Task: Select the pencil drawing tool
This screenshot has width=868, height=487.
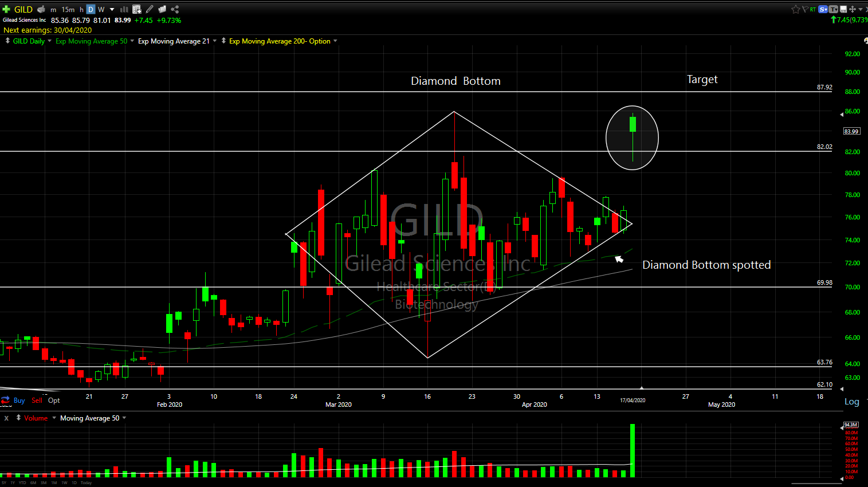Action: pos(150,9)
